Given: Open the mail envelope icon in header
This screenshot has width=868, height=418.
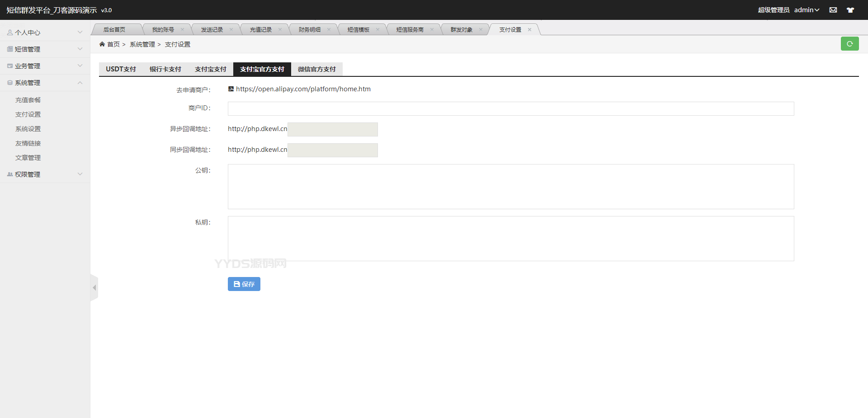Looking at the screenshot, I should pos(833,10).
